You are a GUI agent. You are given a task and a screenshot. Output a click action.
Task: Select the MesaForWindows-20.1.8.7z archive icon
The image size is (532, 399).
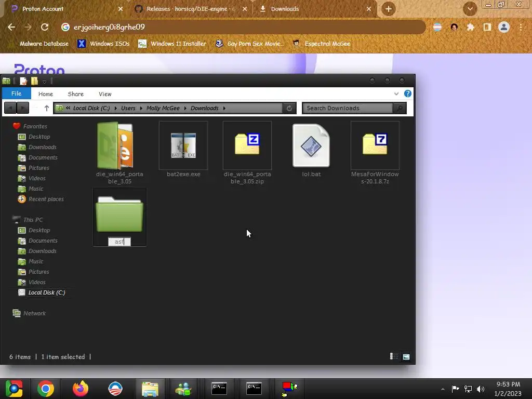point(375,144)
